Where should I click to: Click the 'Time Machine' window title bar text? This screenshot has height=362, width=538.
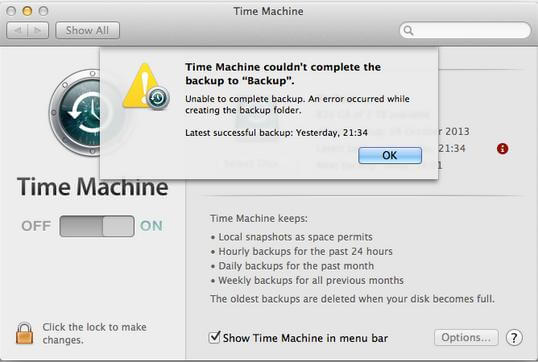tap(268, 11)
